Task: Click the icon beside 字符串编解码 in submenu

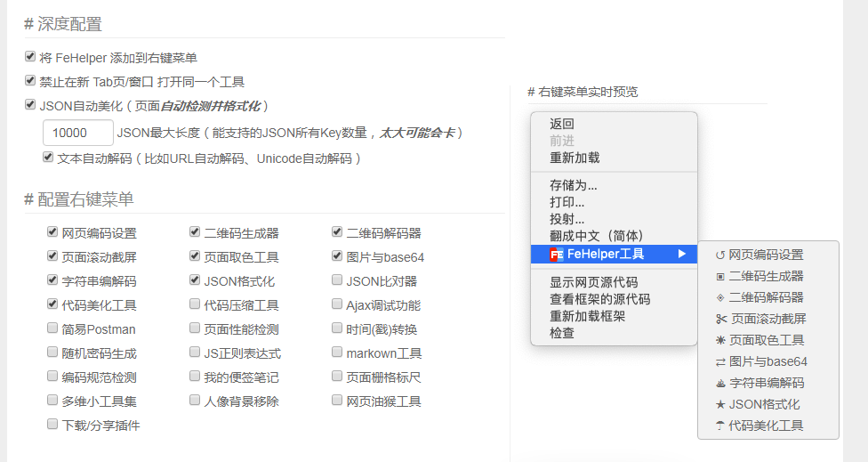Action: pos(720,384)
